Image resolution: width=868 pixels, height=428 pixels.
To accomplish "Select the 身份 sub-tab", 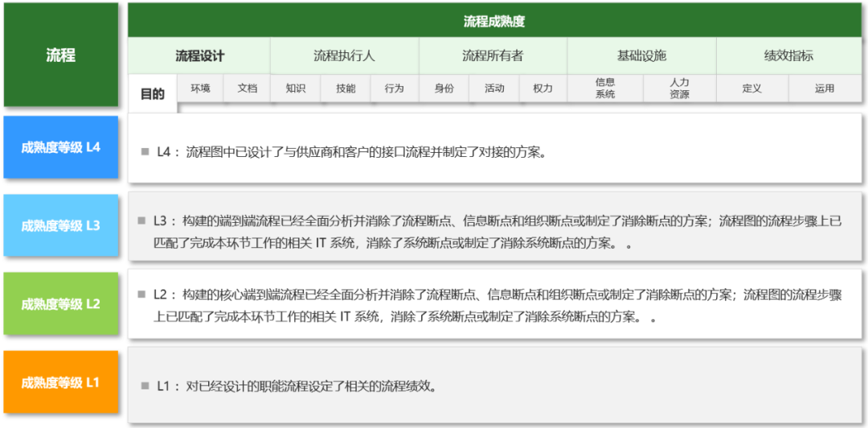I will tap(444, 88).
